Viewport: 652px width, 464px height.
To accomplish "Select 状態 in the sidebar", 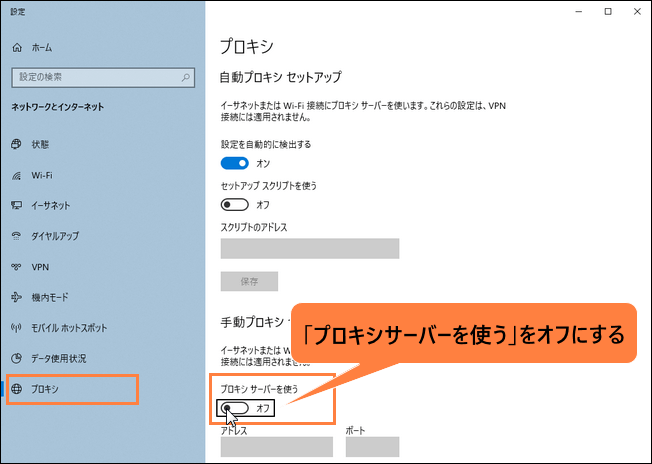I will coord(40,144).
